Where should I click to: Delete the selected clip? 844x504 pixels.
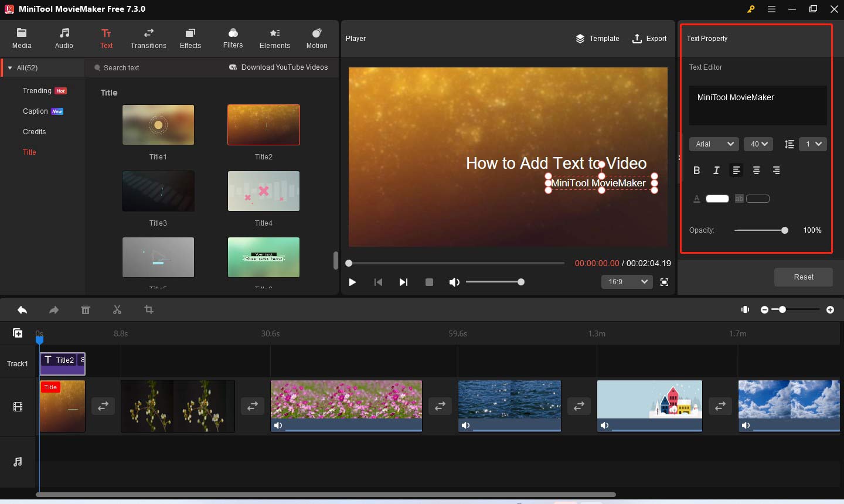pyautogui.click(x=86, y=310)
